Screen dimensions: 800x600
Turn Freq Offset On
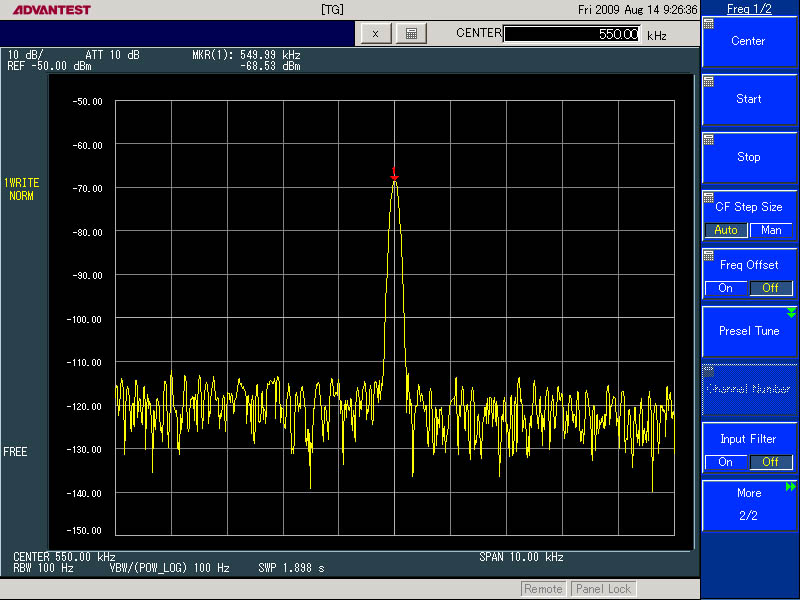[x=726, y=288]
